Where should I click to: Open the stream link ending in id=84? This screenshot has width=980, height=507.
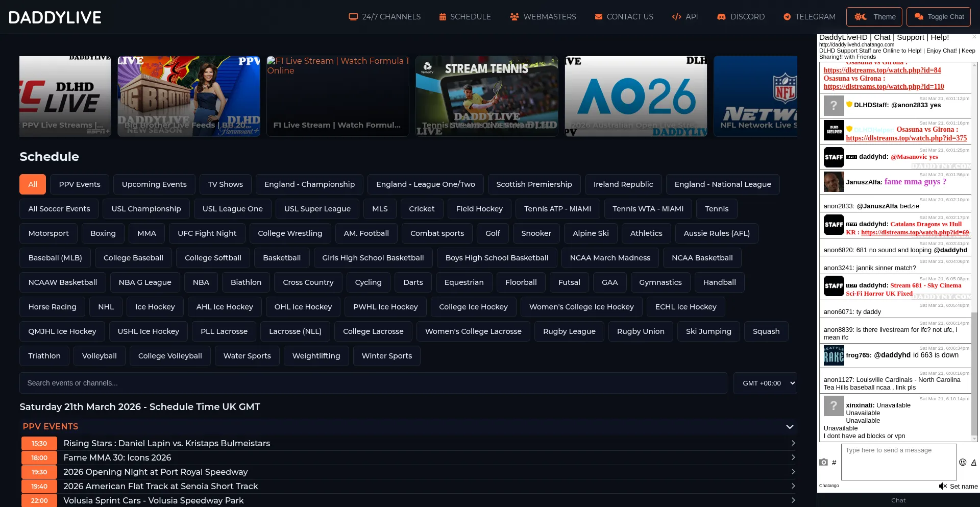[x=882, y=70]
